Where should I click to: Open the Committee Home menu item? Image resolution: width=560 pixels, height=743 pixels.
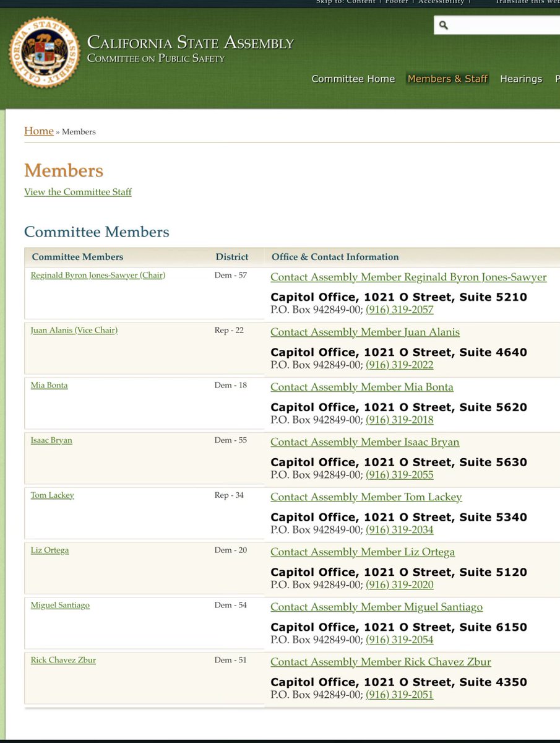point(353,79)
